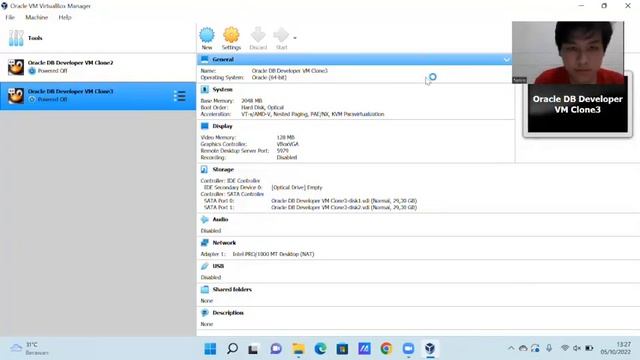
Task: Click the Description speech icon
Action: [x=205, y=313]
